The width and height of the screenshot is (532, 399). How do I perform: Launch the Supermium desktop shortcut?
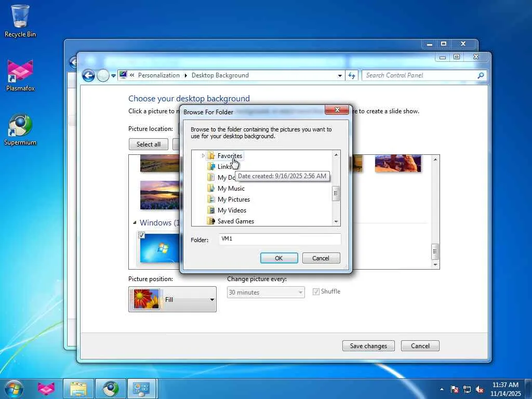point(20,129)
